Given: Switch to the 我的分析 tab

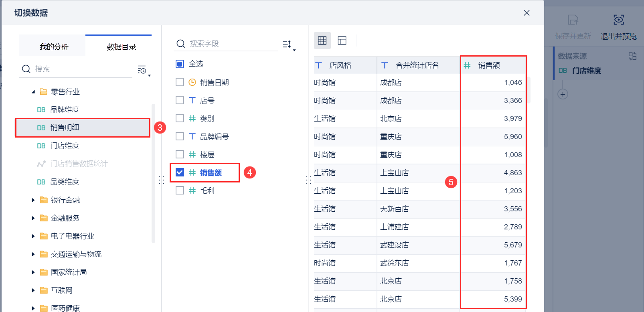Looking at the screenshot, I should coord(54,47).
